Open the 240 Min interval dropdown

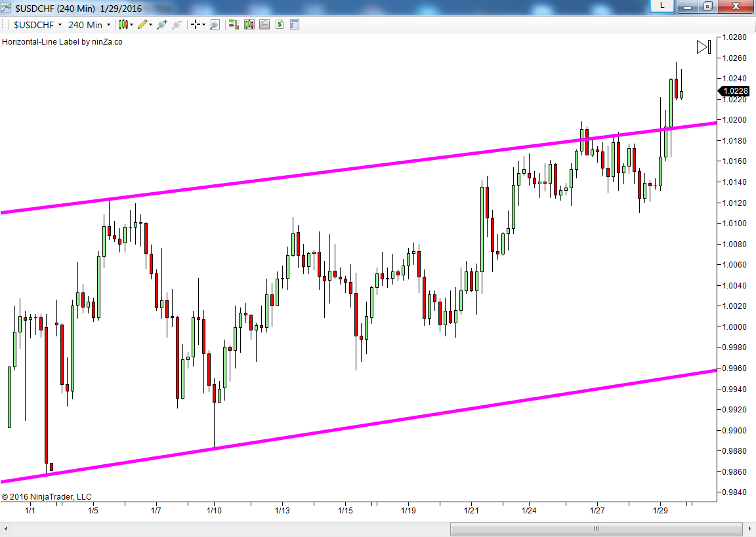coord(89,25)
